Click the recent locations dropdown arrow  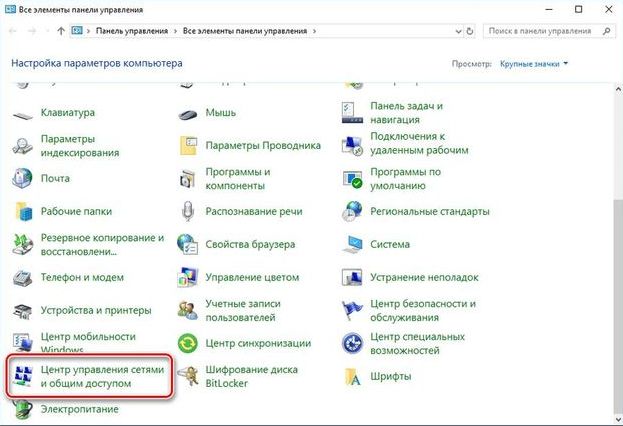coord(47,31)
